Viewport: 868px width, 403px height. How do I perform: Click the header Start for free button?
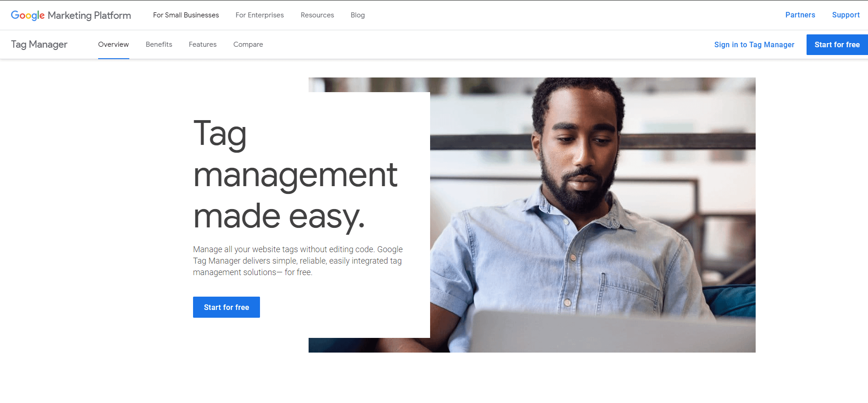[837, 44]
